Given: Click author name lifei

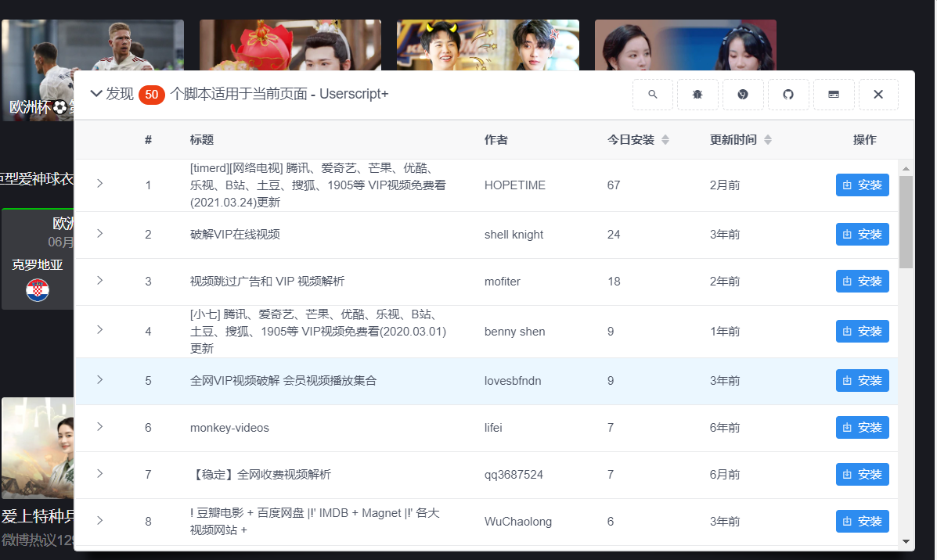Looking at the screenshot, I should [493, 428].
